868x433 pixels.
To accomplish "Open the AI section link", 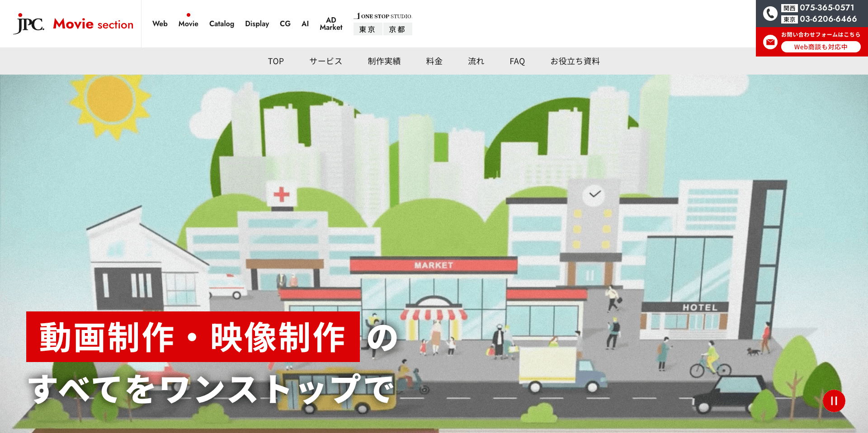I will tap(305, 24).
